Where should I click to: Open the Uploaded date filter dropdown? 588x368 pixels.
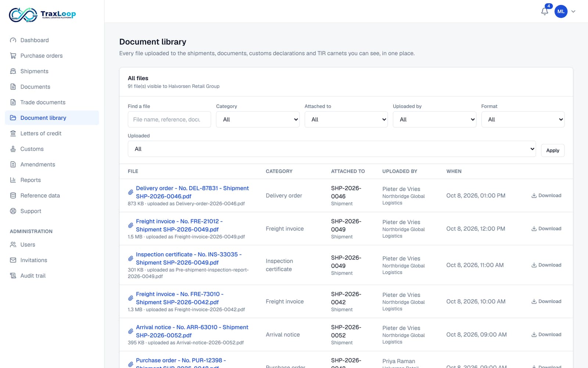(x=332, y=149)
